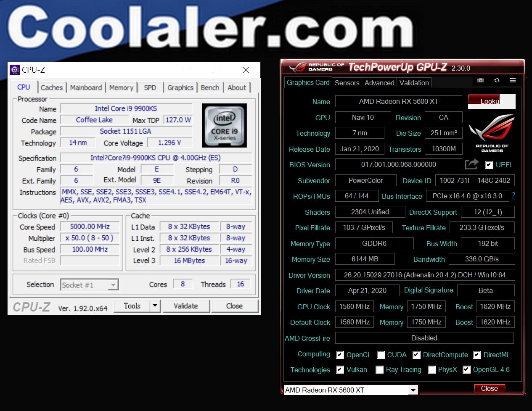Viewport: 532px width, 411px height.
Task: Switch to the Graphics tab in CPU-Z
Action: click(x=180, y=87)
